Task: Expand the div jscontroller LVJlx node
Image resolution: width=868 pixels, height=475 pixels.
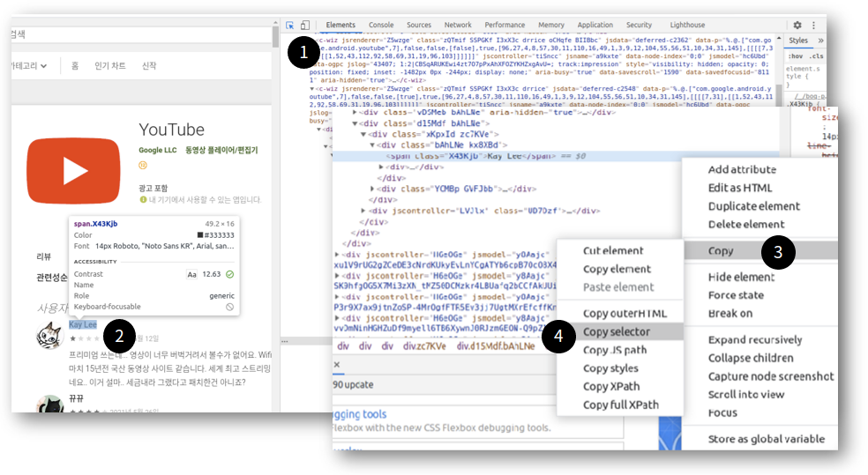Action: point(363,211)
